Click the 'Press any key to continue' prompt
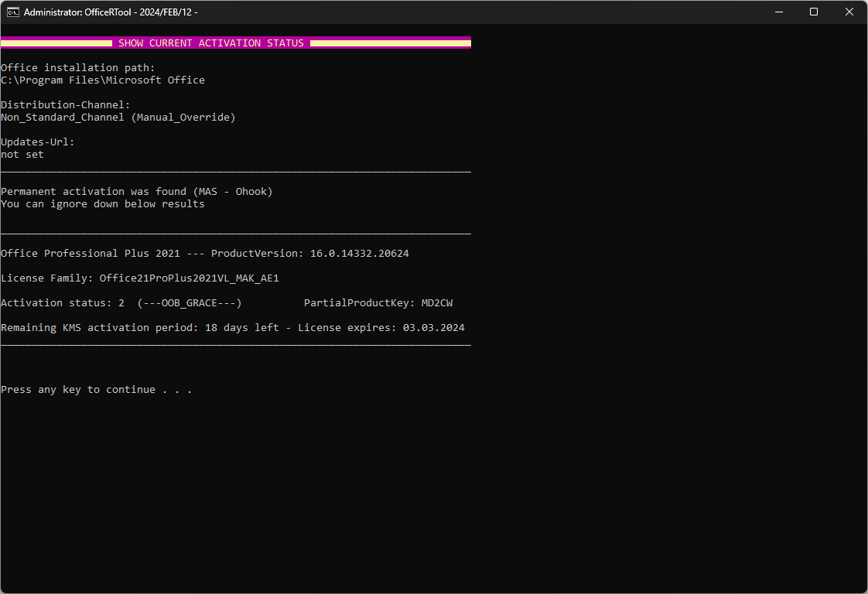The width and height of the screenshot is (868, 594). coord(97,390)
